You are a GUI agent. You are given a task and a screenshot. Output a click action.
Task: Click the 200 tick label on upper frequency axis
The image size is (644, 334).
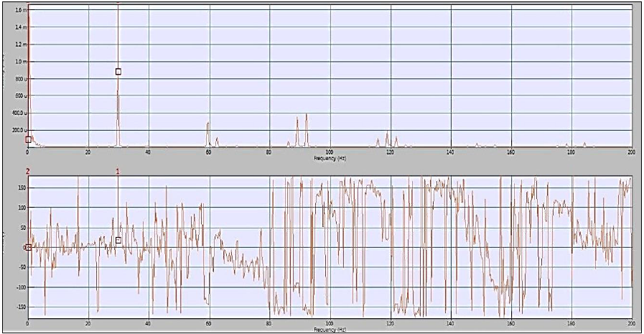point(630,152)
